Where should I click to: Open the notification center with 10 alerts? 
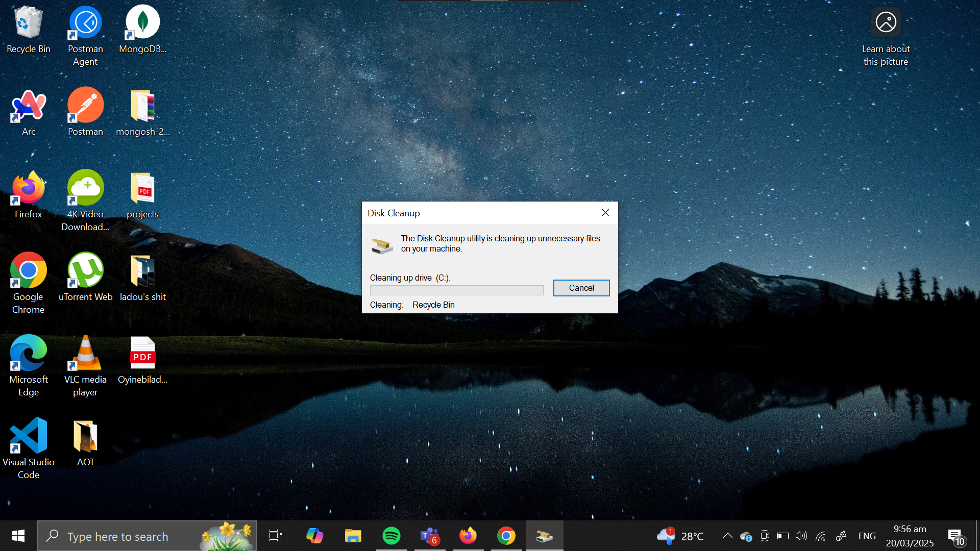click(955, 537)
